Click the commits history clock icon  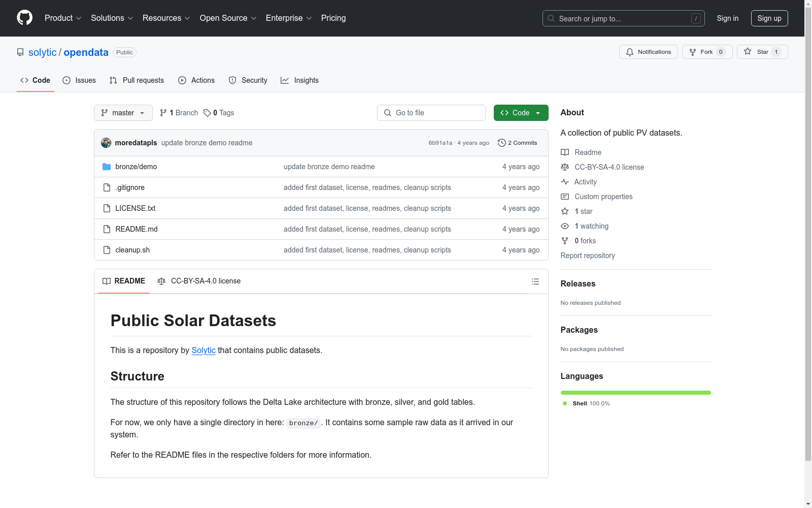(x=502, y=143)
